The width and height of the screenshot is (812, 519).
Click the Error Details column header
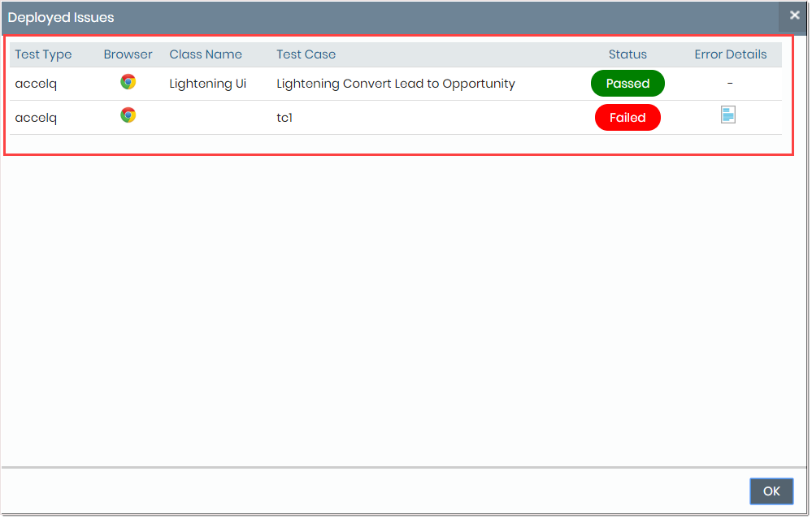tap(730, 54)
